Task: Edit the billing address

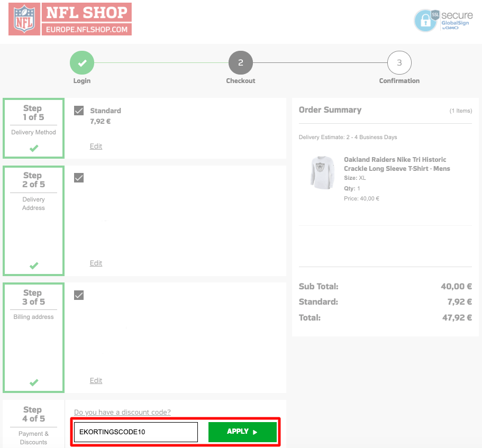Action: (x=96, y=380)
